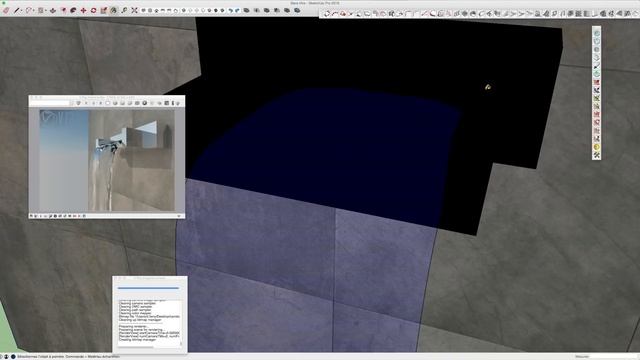This screenshot has height=360, width=640.
Task: Click the rendered image in frame buffer
Action: coord(107,160)
